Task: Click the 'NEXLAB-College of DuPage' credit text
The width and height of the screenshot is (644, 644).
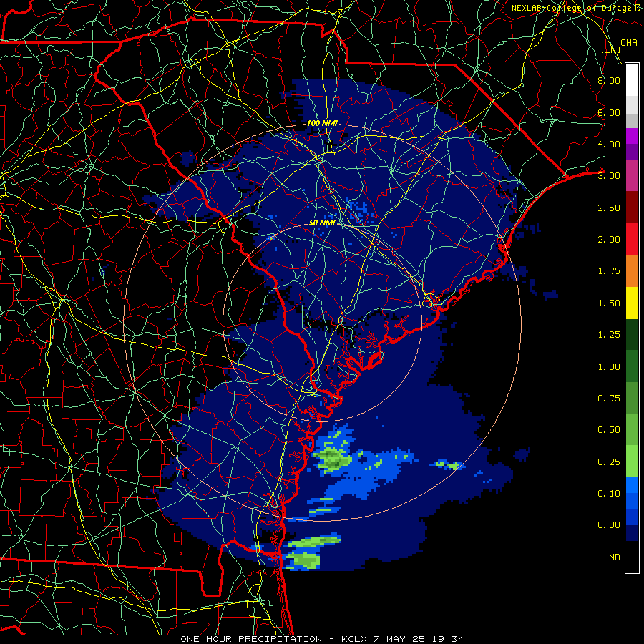Action: pyautogui.click(x=571, y=8)
